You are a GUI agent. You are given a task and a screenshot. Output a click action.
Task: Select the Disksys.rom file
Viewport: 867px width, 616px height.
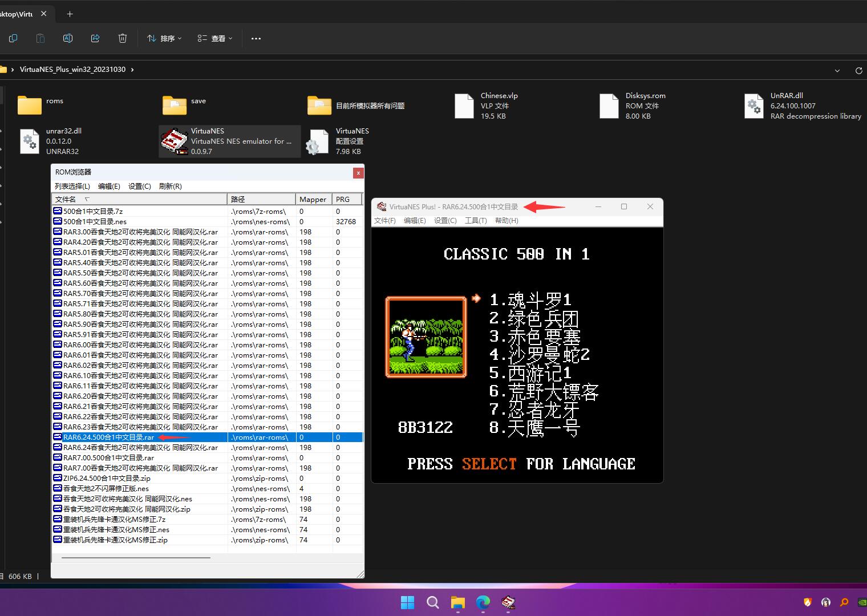click(632, 106)
